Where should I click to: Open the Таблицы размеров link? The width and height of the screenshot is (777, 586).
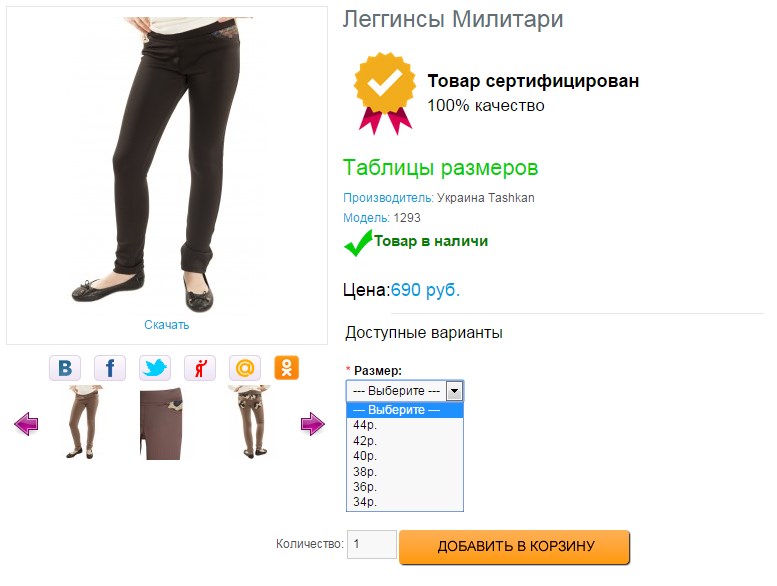440,167
